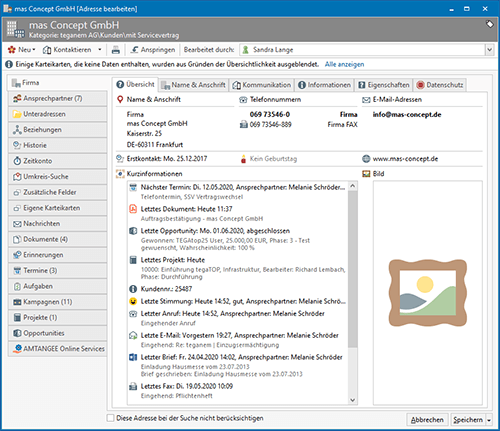This screenshot has height=431, width=500.
Task: Open the Kontaktieren toolbar item
Action: 67,50
